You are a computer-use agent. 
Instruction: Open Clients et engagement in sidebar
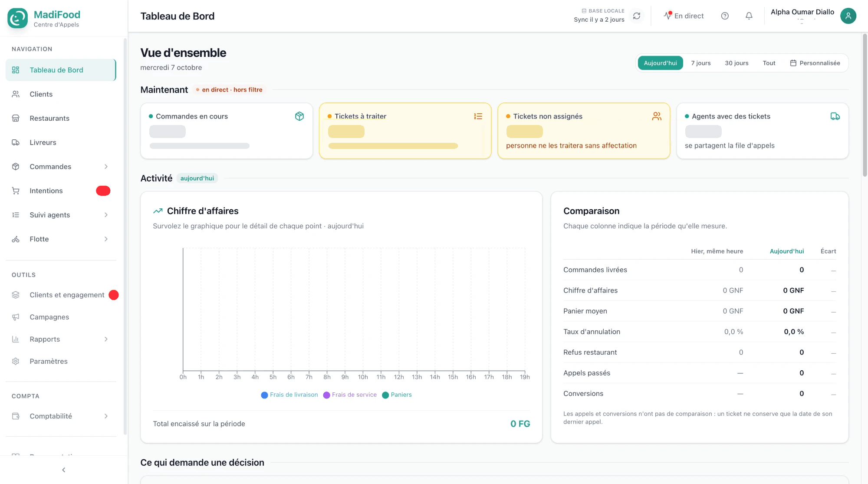pyautogui.click(x=61, y=295)
